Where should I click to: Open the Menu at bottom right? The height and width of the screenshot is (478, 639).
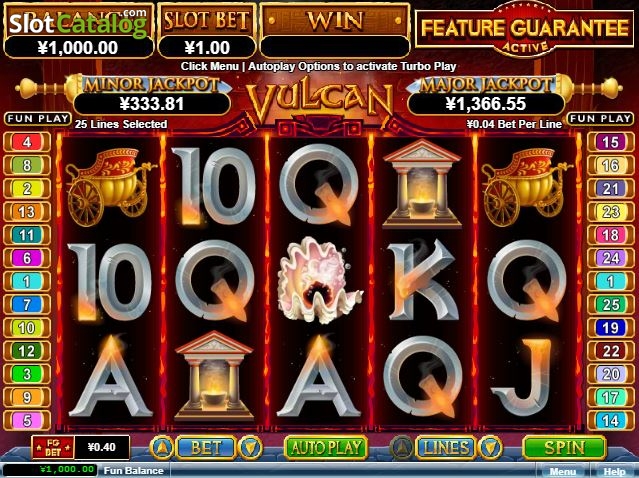[x=563, y=471]
